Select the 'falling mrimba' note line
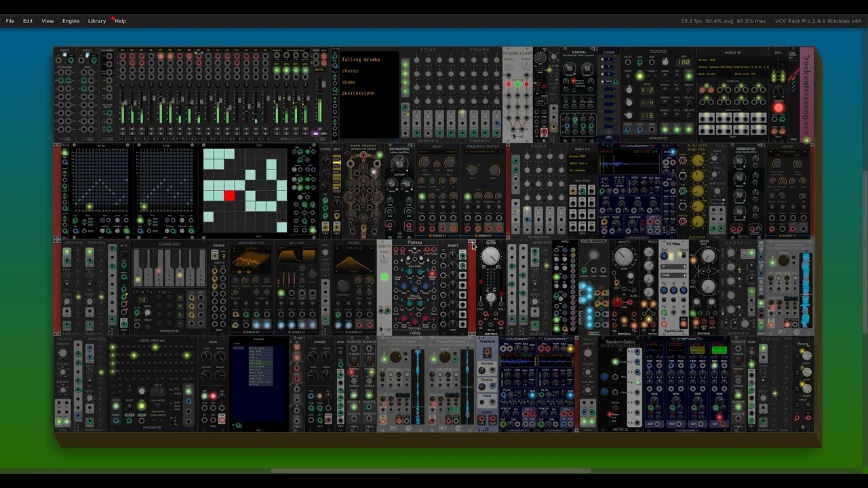 click(x=361, y=60)
